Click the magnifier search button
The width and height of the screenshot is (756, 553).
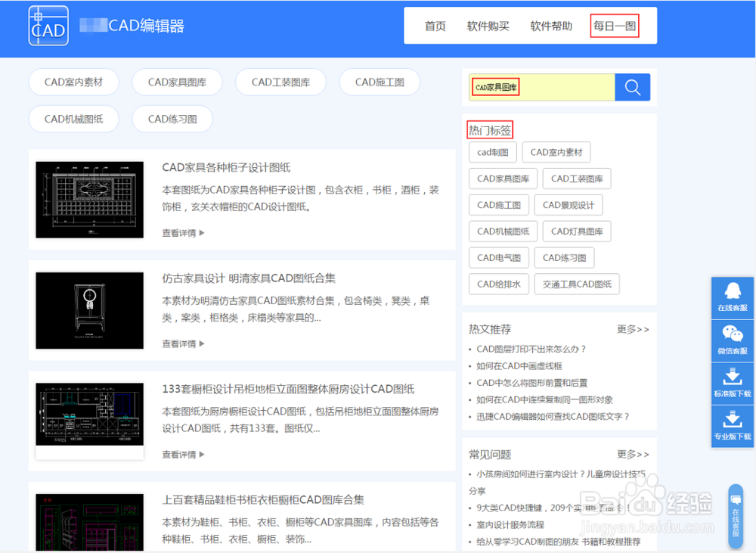(633, 87)
